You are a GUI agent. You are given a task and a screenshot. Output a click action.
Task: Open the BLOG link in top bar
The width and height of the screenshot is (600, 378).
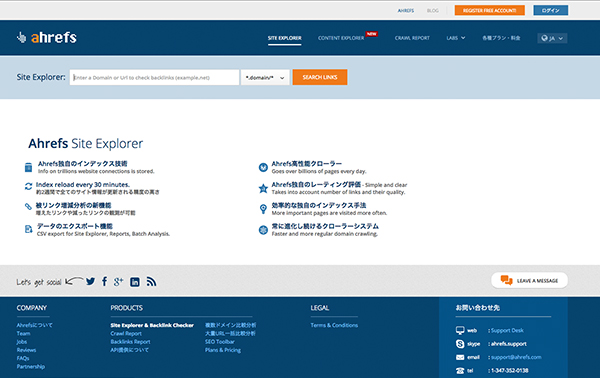[433, 11]
